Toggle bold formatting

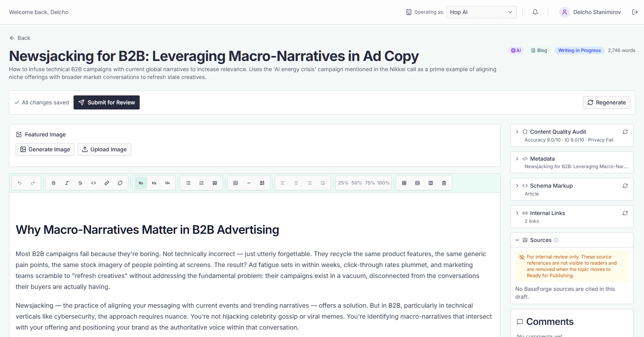(x=54, y=183)
